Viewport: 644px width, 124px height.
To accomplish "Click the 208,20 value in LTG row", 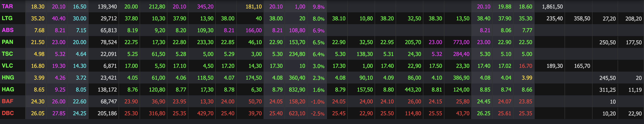I will [633, 19].
